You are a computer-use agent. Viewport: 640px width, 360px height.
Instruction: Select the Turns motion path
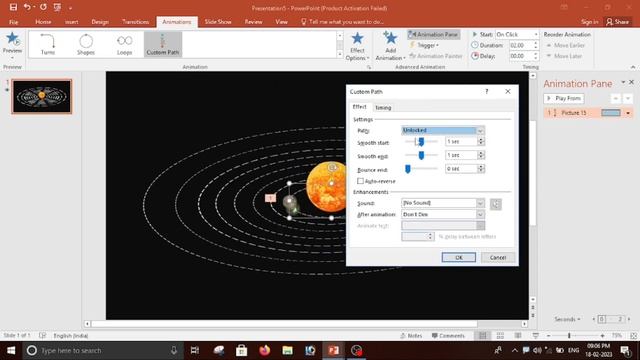click(48, 44)
